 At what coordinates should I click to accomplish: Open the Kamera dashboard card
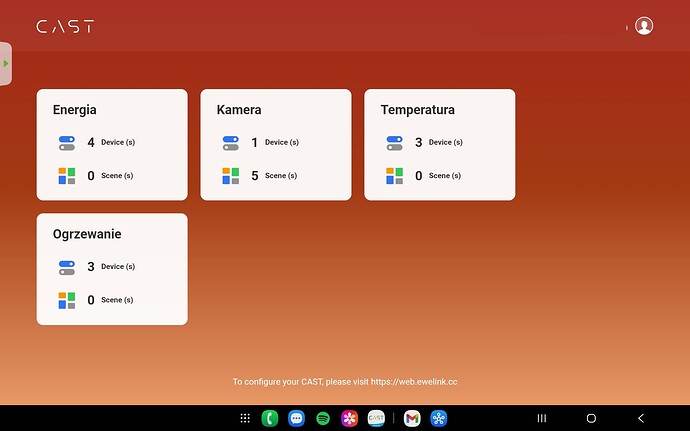point(276,145)
